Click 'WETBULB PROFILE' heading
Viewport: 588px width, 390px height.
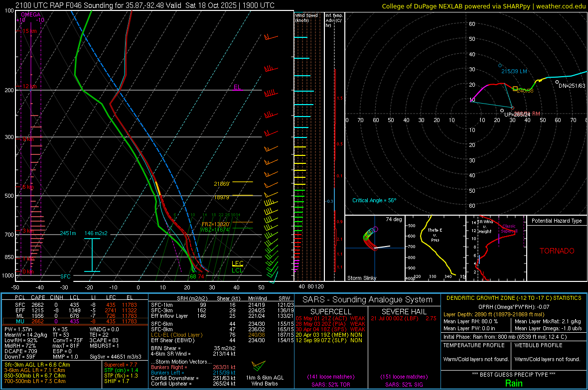point(538,345)
